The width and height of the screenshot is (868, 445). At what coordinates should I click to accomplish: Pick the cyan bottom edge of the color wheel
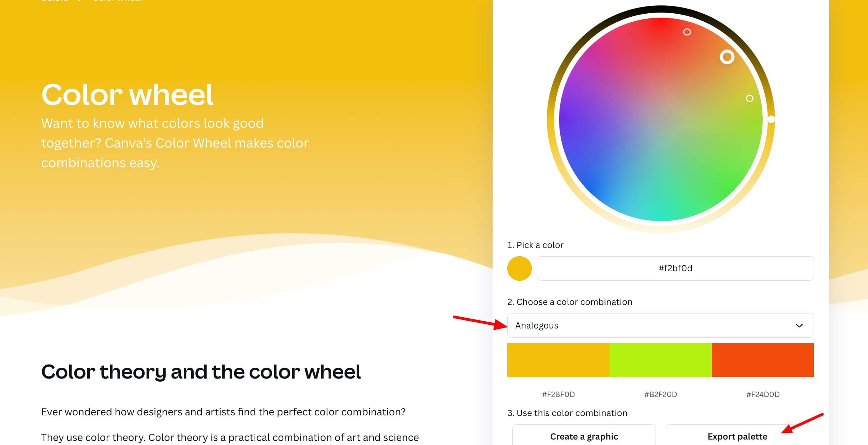[x=661, y=215]
